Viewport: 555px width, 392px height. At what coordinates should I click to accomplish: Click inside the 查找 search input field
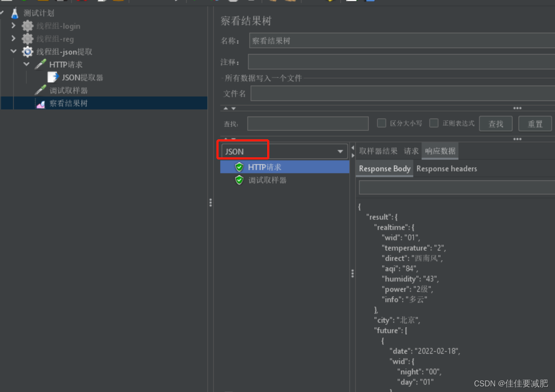point(307,123)
